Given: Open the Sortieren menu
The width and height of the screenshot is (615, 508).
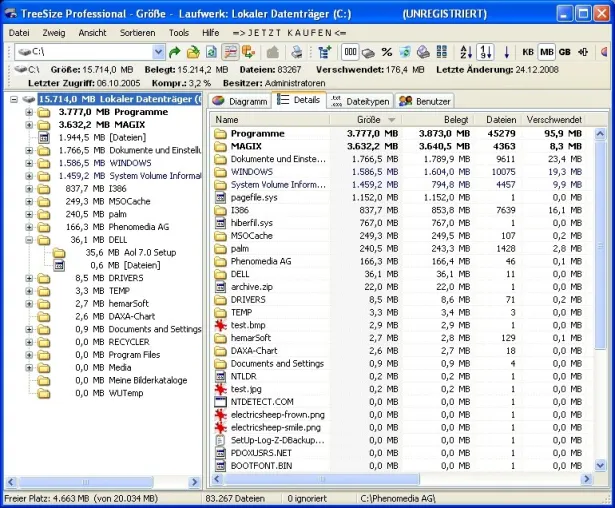Looking at the screenshot, I should pyautogui.click(x=138, y=33).
